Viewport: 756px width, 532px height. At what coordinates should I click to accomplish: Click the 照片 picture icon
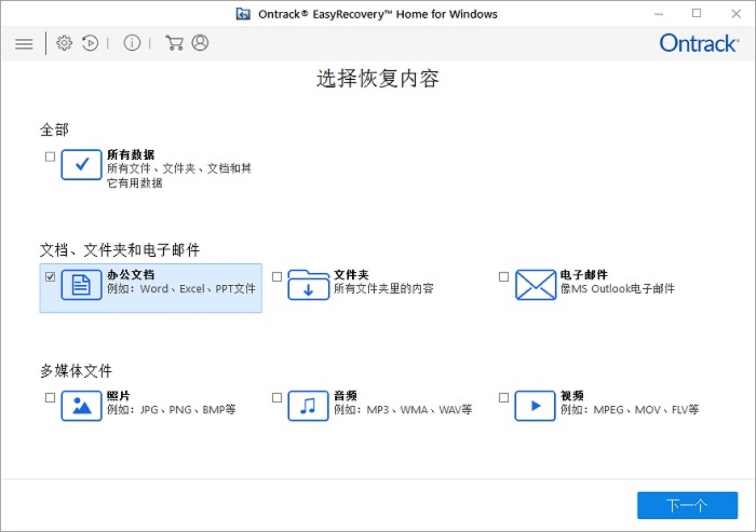pos(82,406)
